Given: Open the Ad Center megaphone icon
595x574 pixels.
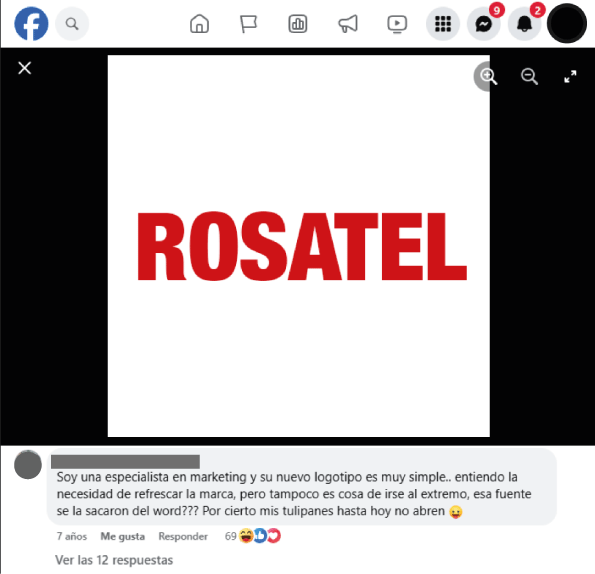Looking at the screenshot, I should (348, 24).
